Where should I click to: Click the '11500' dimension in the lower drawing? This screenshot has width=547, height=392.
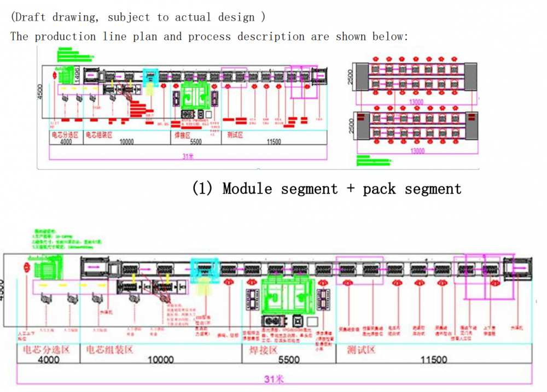tap(433, 359)
